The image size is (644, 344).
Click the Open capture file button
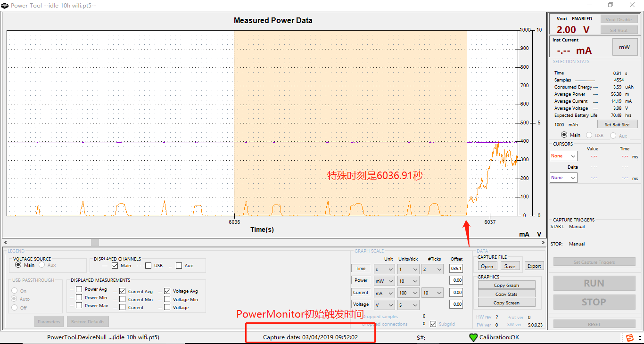pos(487,266)
